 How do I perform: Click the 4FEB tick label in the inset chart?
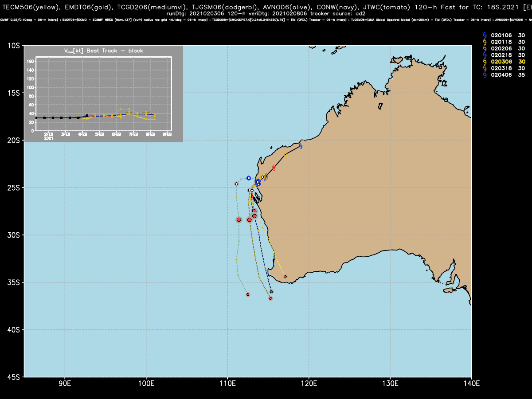[83, 134]
